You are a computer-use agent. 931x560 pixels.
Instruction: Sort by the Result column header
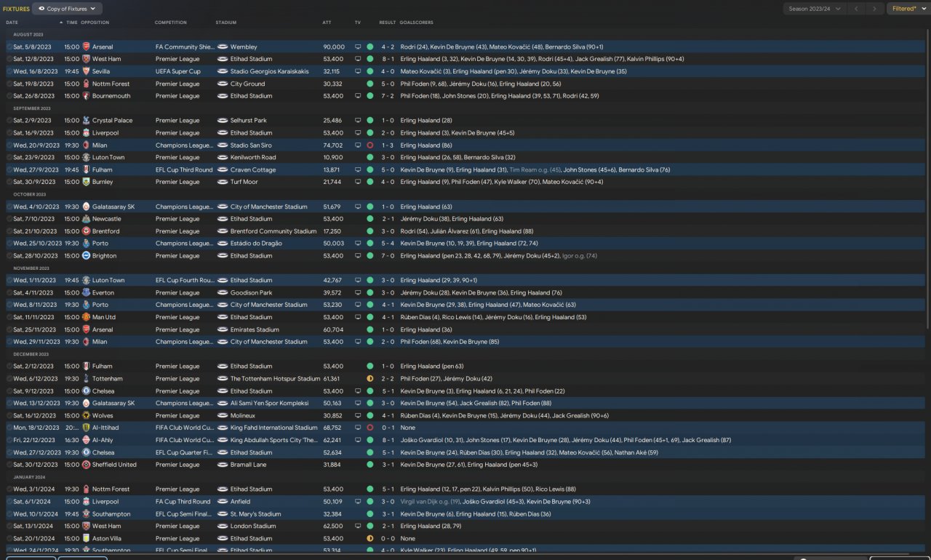(x=388, y=23)
